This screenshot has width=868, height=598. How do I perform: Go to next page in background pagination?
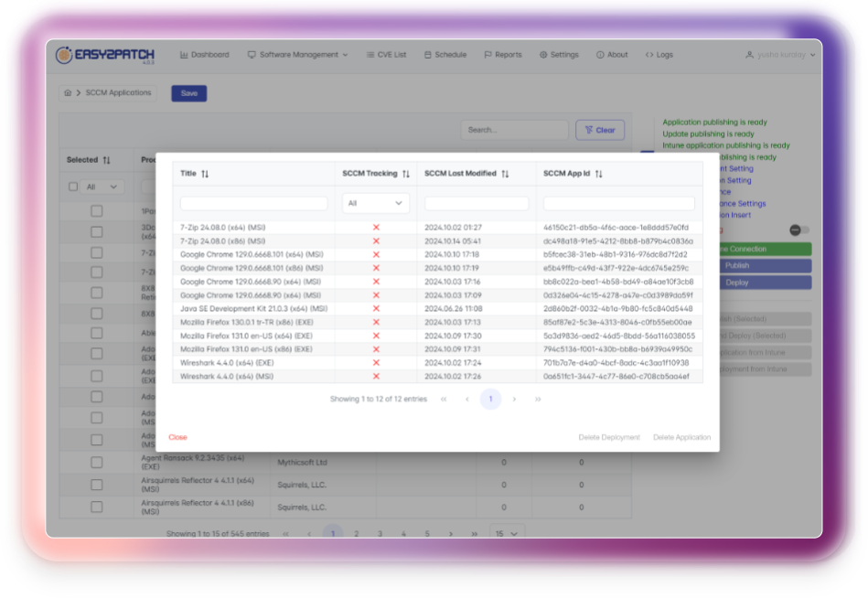click(451, 534)
